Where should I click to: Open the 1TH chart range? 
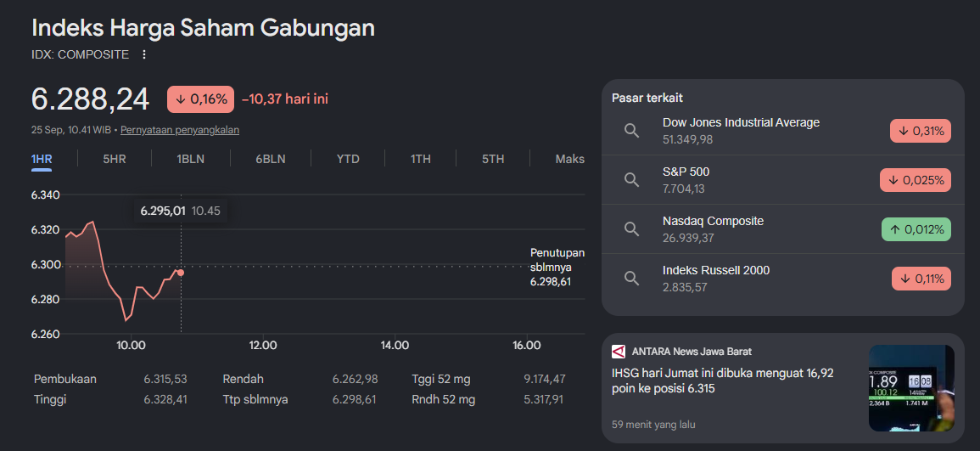point(421,159)
